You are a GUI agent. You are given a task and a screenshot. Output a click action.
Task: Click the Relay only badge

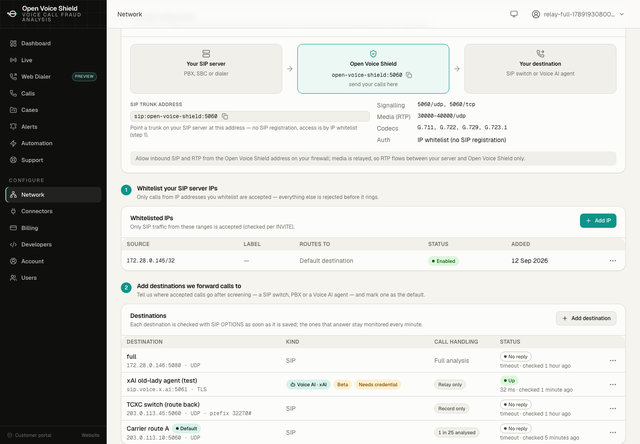[450, 385]
